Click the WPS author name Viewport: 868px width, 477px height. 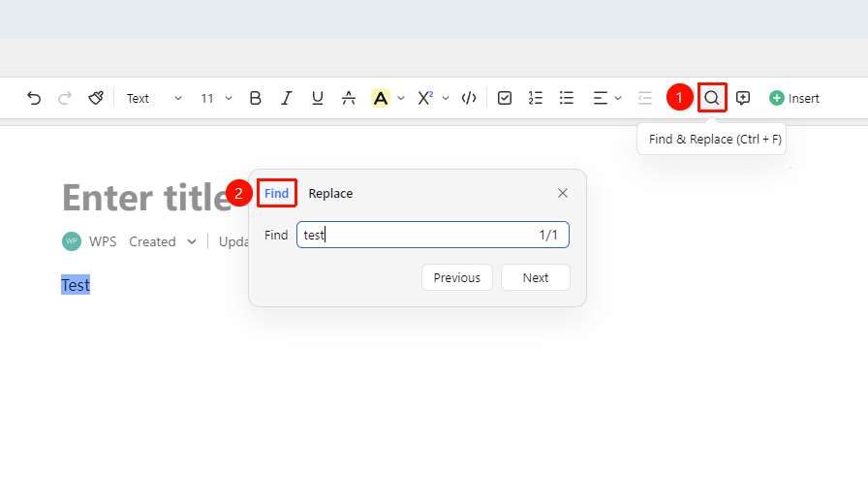pos(103,241)
